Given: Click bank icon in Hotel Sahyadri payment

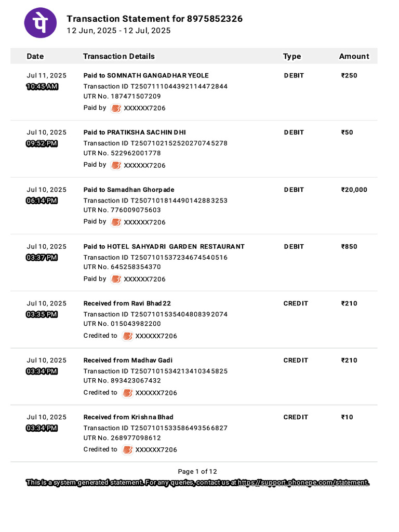Looking at the screenshot, I should pos(116,279).
